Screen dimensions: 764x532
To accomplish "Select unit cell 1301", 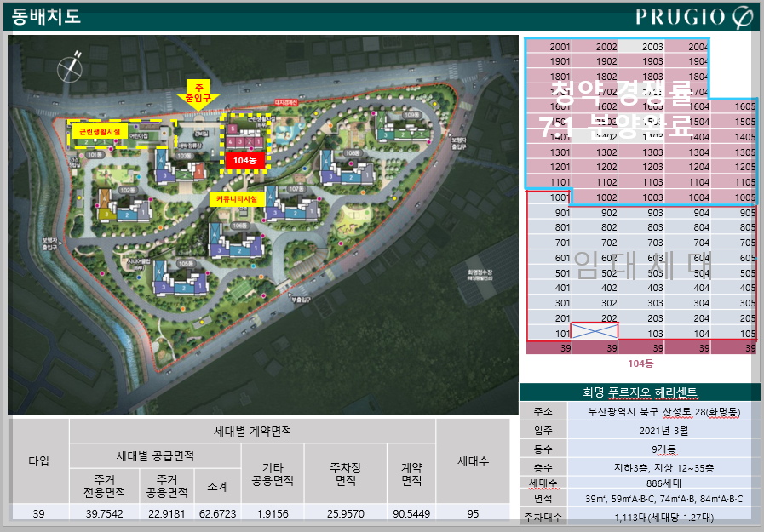I will [x=549, y=152].
